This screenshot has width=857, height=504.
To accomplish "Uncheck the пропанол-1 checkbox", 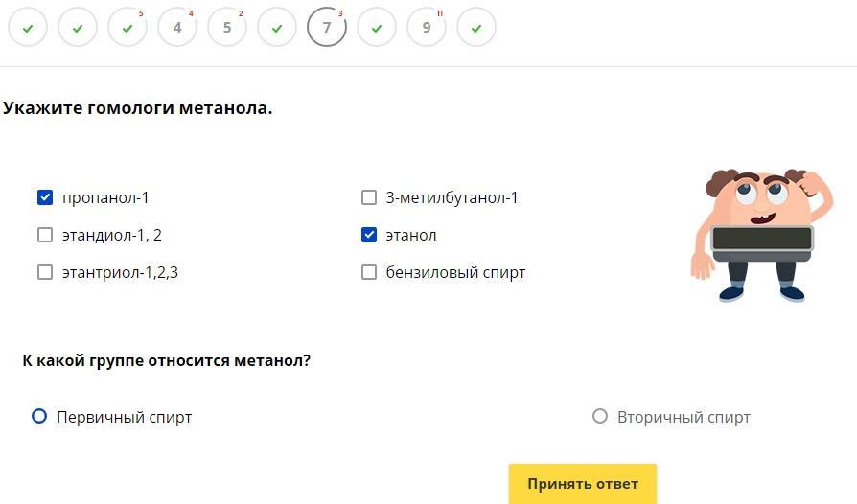I will pos(45,197).
